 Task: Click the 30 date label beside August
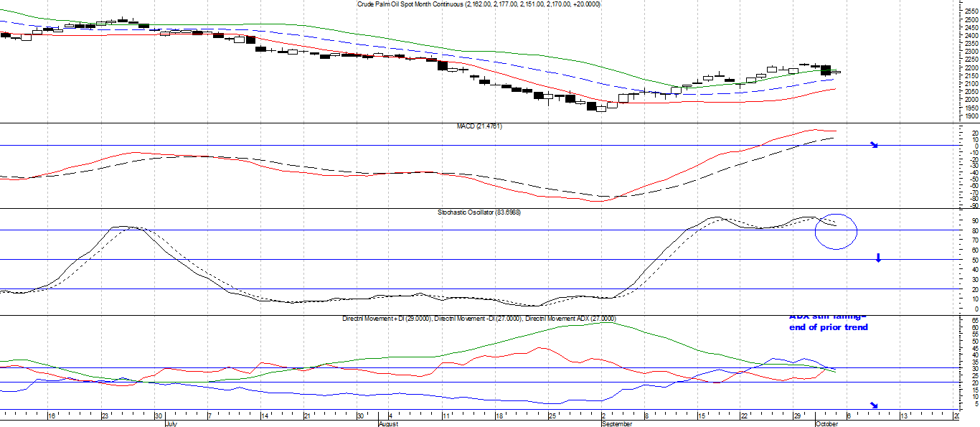[361, 416]
